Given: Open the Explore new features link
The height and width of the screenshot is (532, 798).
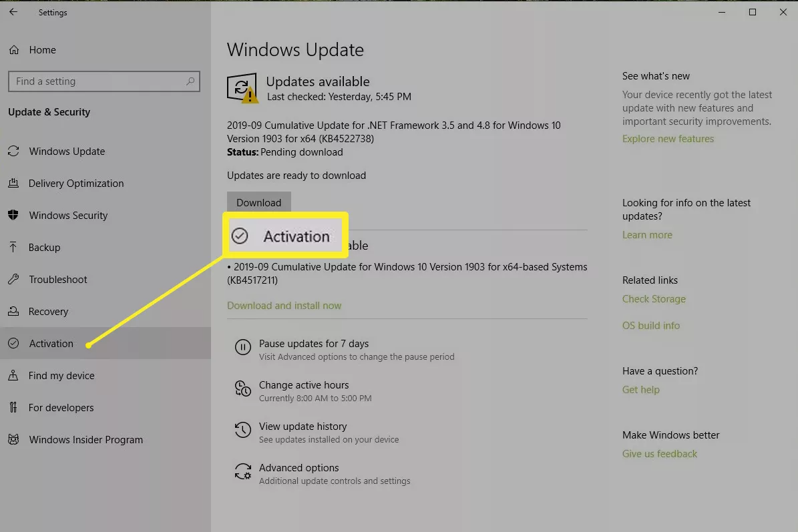Looking at the screenshot, I should pos(668,138).
